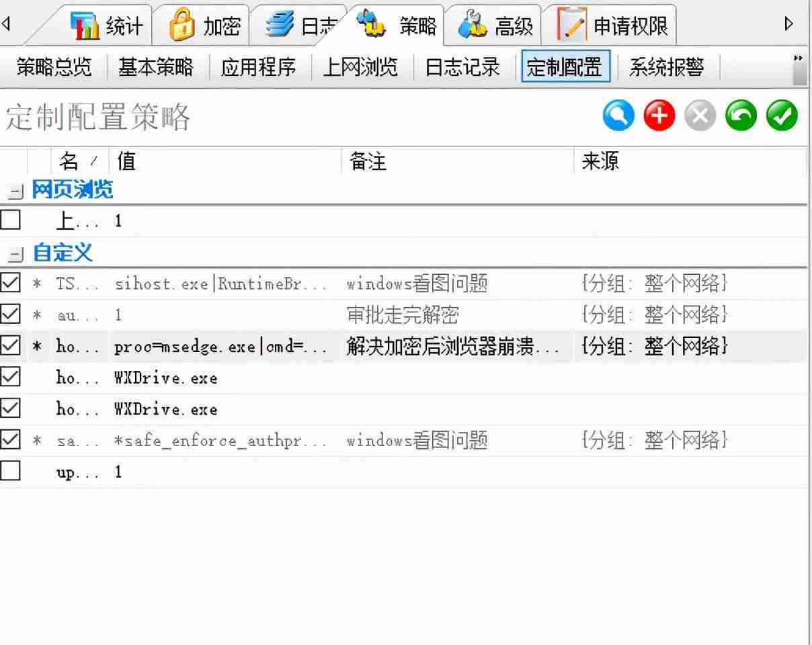The height and width of the screenshot is (645, 812).
Task: Uncheck the second WXDrive.exe row checkbox
Action: click(11, 408)
